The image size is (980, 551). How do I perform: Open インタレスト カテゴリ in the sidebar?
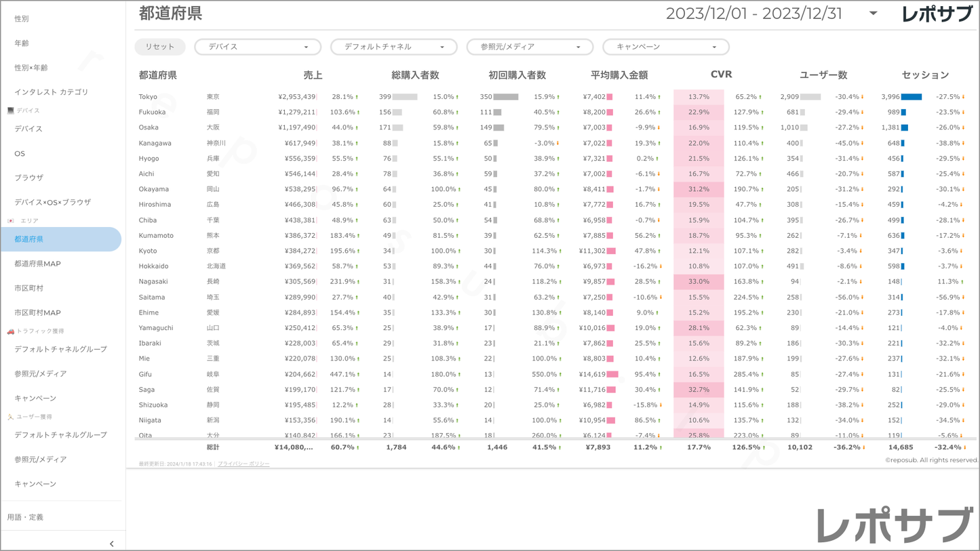click(52, 92)
